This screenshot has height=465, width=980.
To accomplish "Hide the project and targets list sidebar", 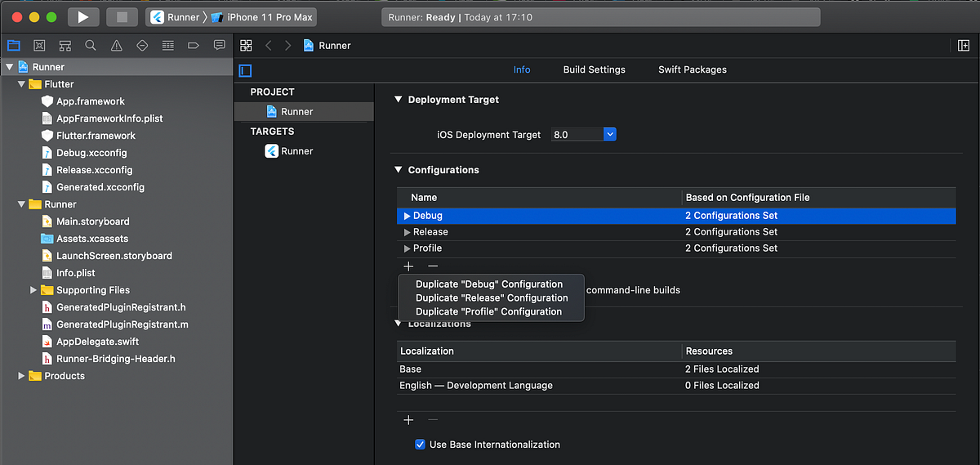I will [245, 70].
